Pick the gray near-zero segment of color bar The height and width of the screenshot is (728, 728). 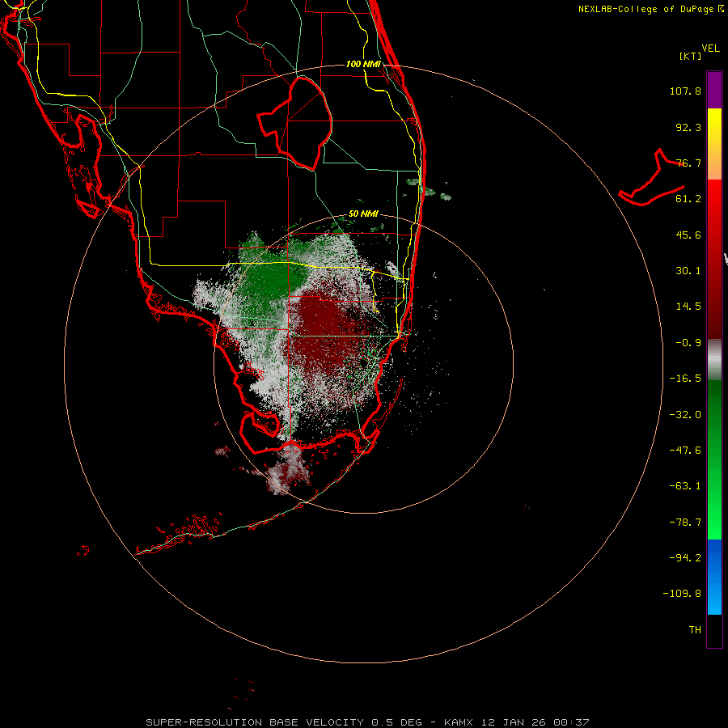click(714, 360)
